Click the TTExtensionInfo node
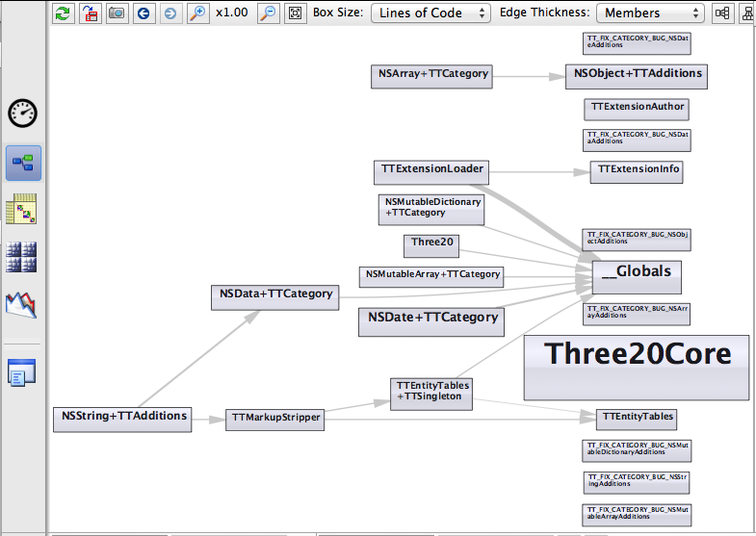The width and height of the screenshot is (756, 536). (x=637, y=172)
